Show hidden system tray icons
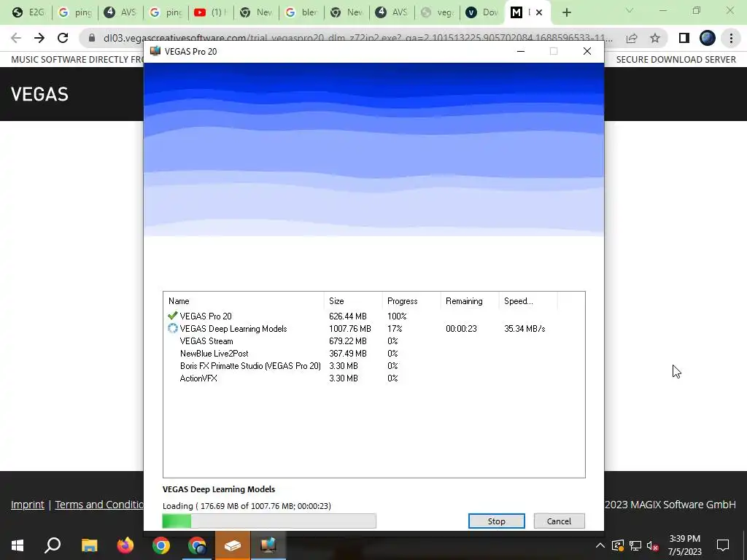Screen dimensions: 747x560 pyautogui.click(x=600, y=545)
